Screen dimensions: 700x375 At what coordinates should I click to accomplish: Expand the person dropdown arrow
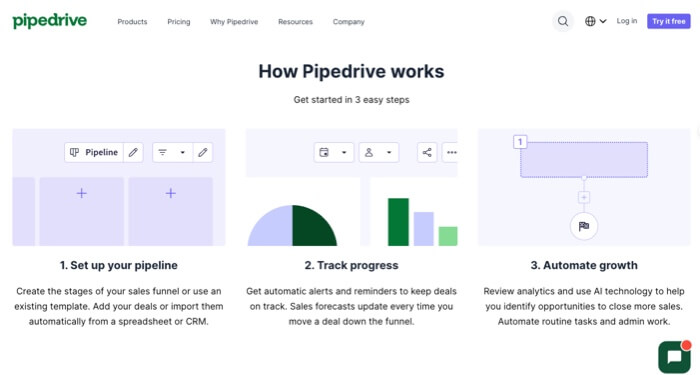pyautogui.click(x=389, y=152)
